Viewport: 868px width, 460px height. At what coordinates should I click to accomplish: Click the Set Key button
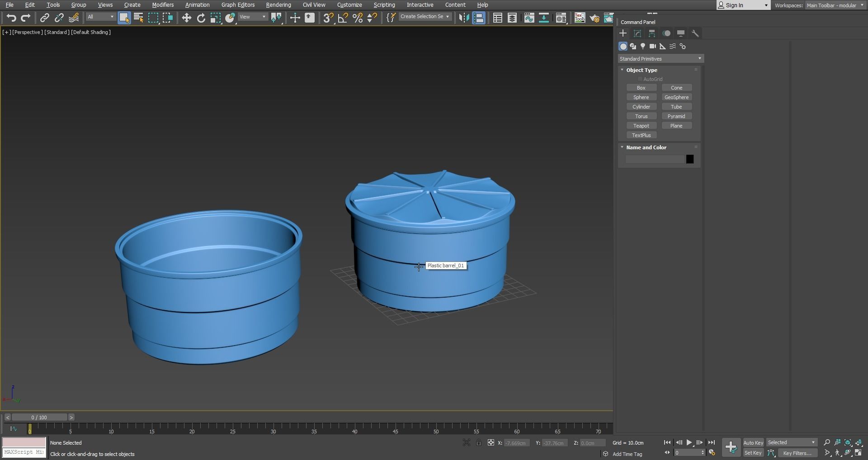(x=753, y=453)
